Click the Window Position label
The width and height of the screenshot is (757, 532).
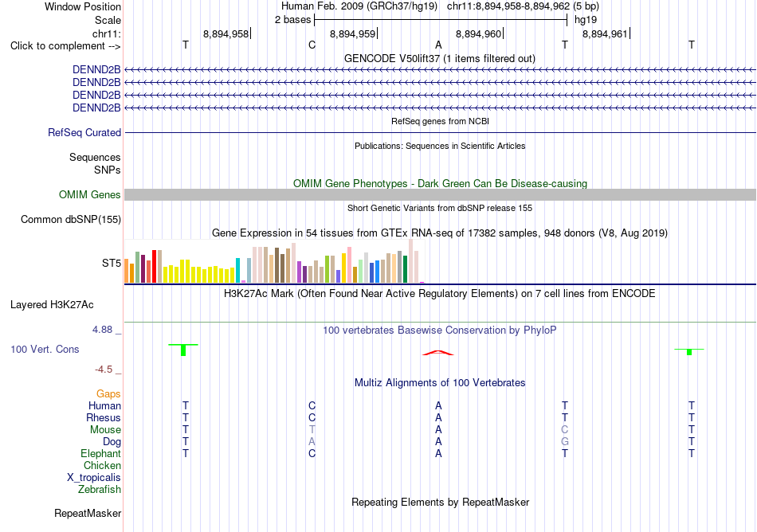[x=83, y=6]
